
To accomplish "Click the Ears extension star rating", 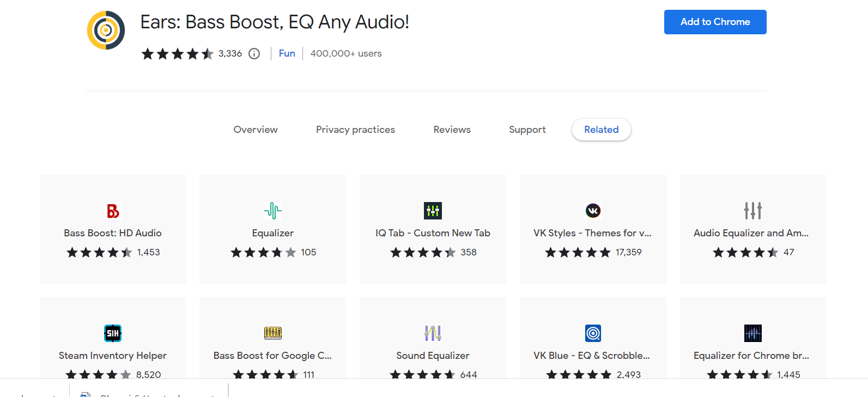I will coord(178,54).
